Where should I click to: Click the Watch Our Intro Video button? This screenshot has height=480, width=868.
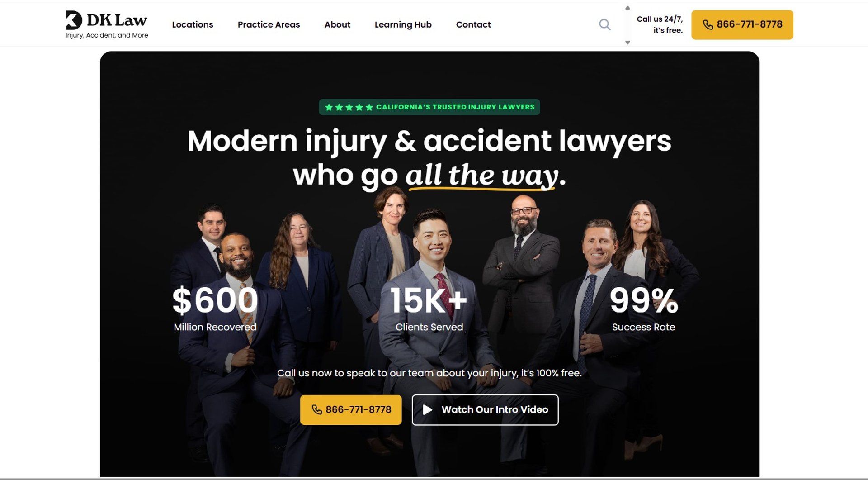point(485,410)
